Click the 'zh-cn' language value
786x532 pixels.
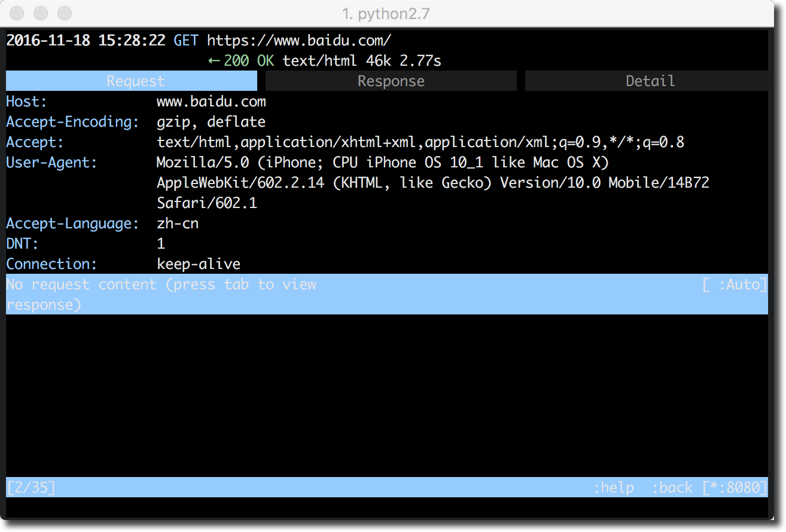coord(178,224)
